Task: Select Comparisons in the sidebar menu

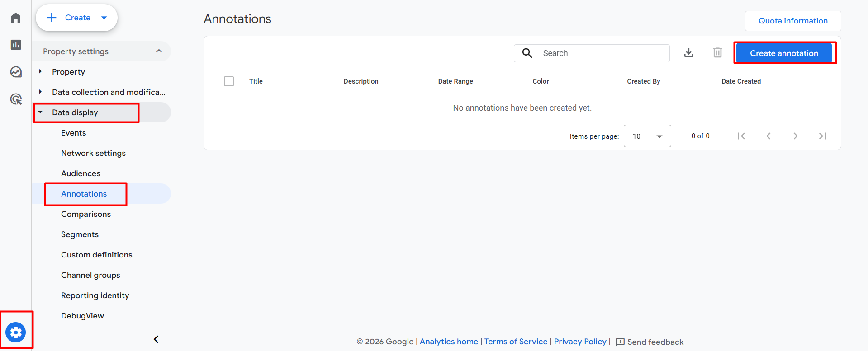Action: point(86,214)
